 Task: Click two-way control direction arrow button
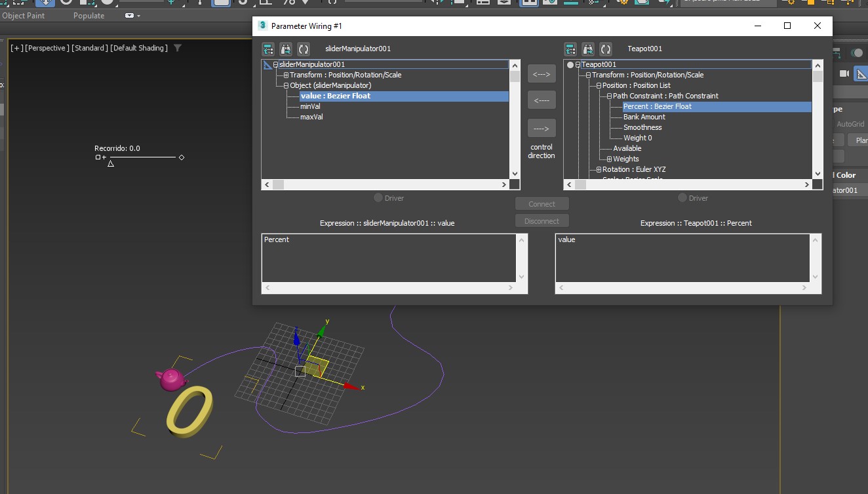pyautogui.click(x=542, y=74)
